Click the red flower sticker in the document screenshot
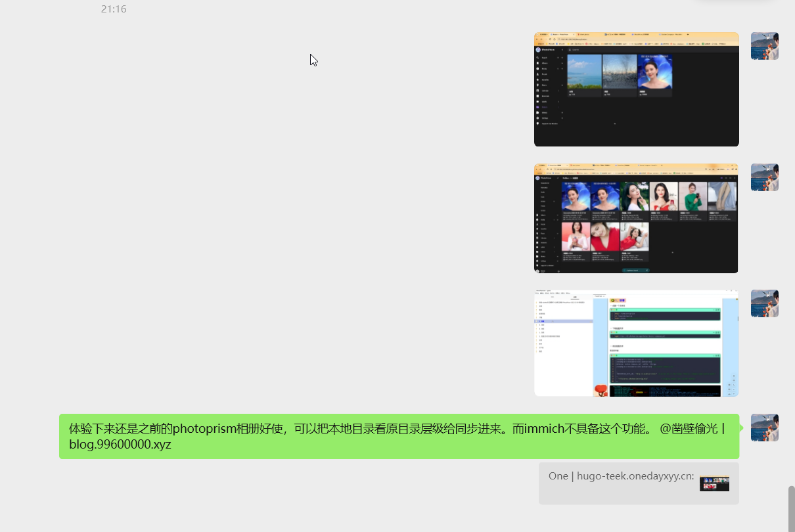Viewport: 795px width, 532px height. 601,390
